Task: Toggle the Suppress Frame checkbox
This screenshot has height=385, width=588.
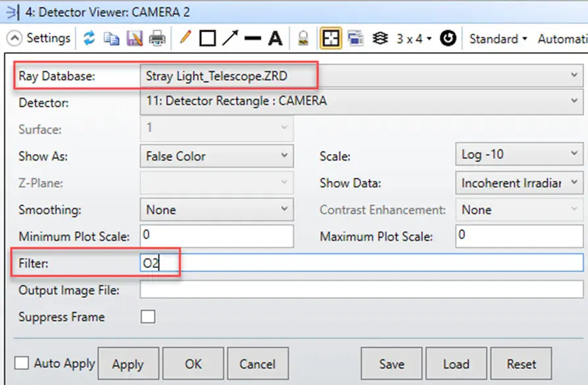Action: [148, 317]
